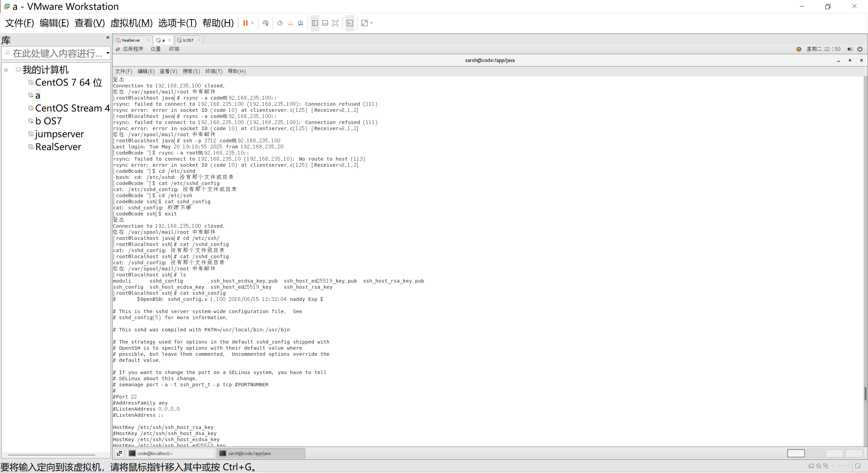
Task: Enter full screen mode
Action: 335,23
